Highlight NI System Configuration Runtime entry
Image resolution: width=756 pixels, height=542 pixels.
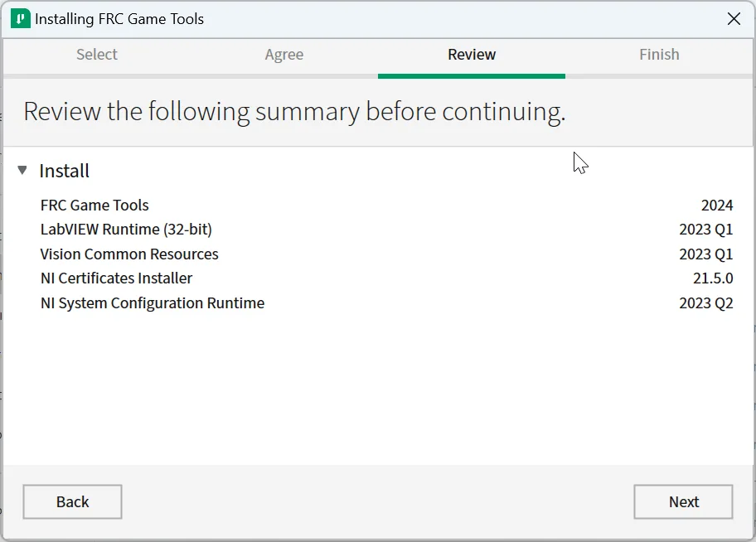click(153, 303)
